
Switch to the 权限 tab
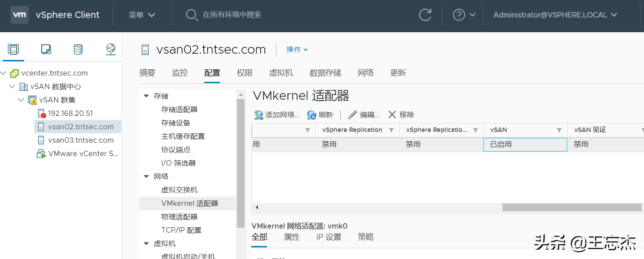[x=245, y=73]
